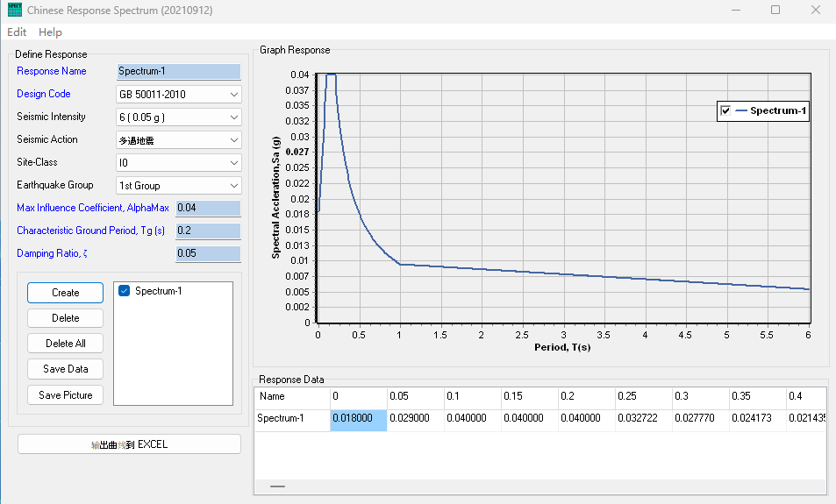Viewport: 836px width, 504px height.
Task: Click the Create button
Action: [x=66, y=293]
